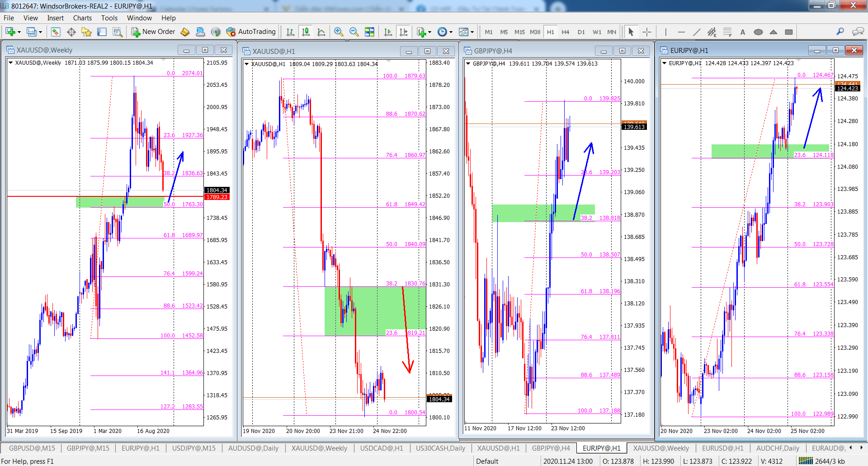Switch timeframe to M5

pos(504,32)
